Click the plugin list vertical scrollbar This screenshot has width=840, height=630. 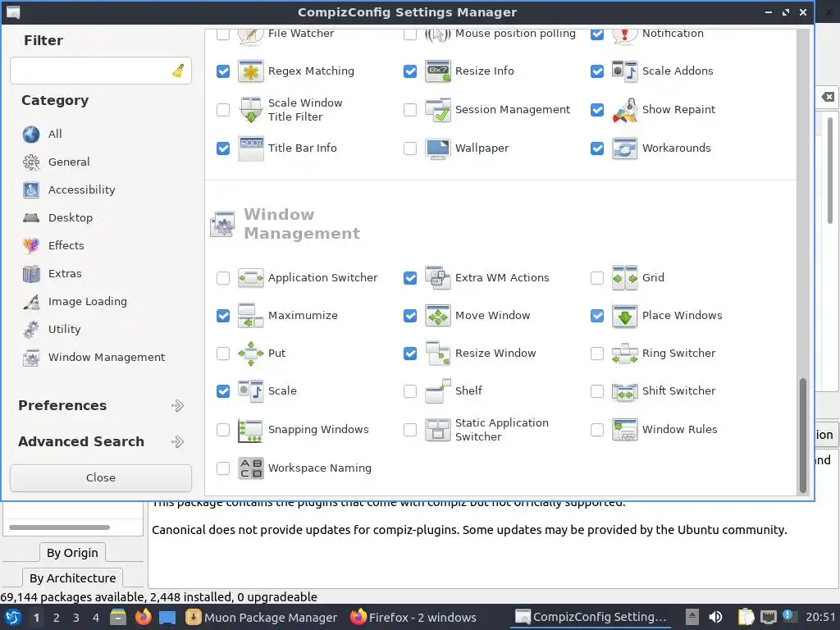(802, 435)
